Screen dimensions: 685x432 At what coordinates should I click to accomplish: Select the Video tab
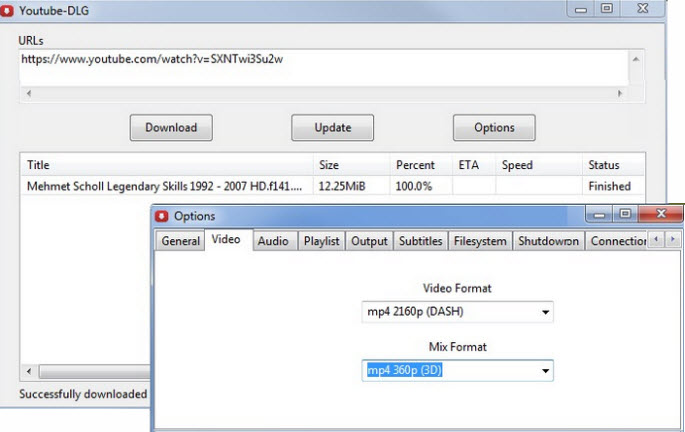226,239
